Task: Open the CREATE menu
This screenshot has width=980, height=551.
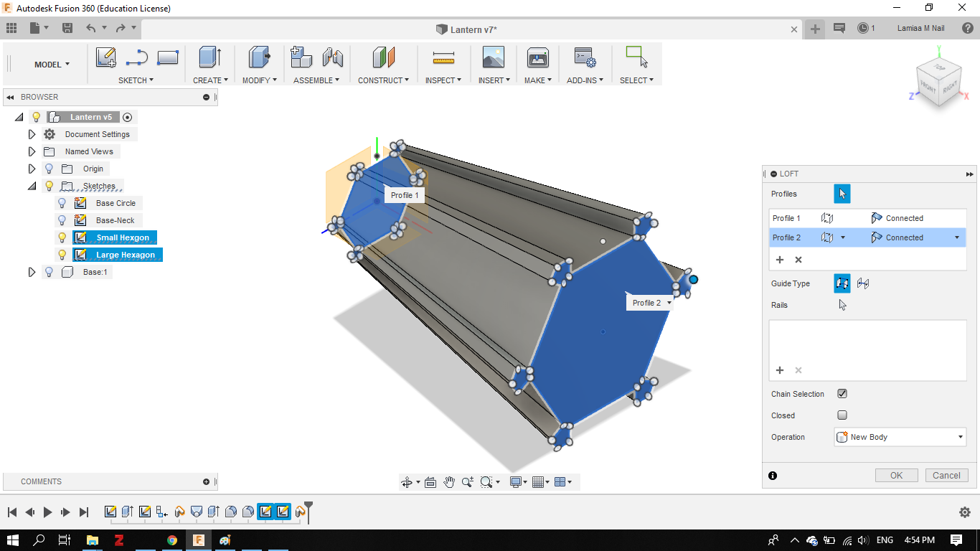Action: (210, 80)
